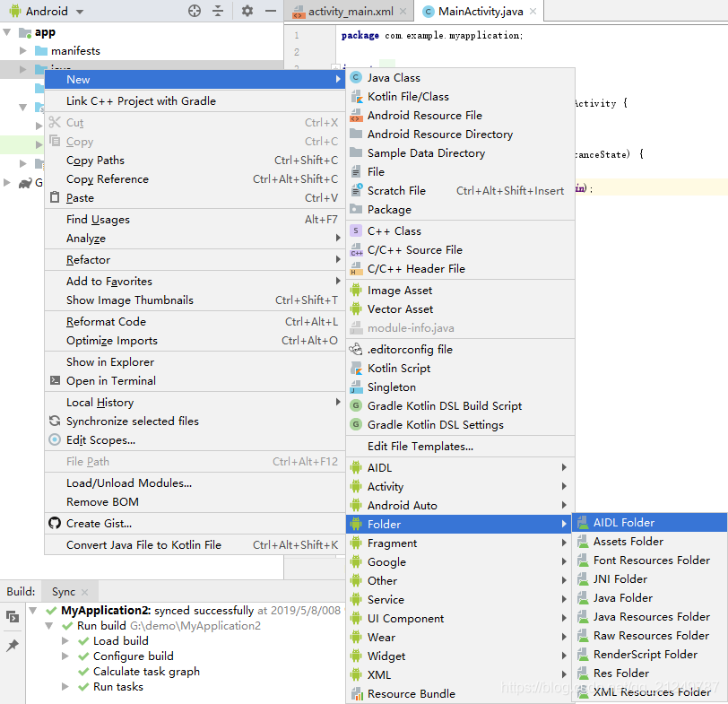Pick Java Resources Folder

649,617
